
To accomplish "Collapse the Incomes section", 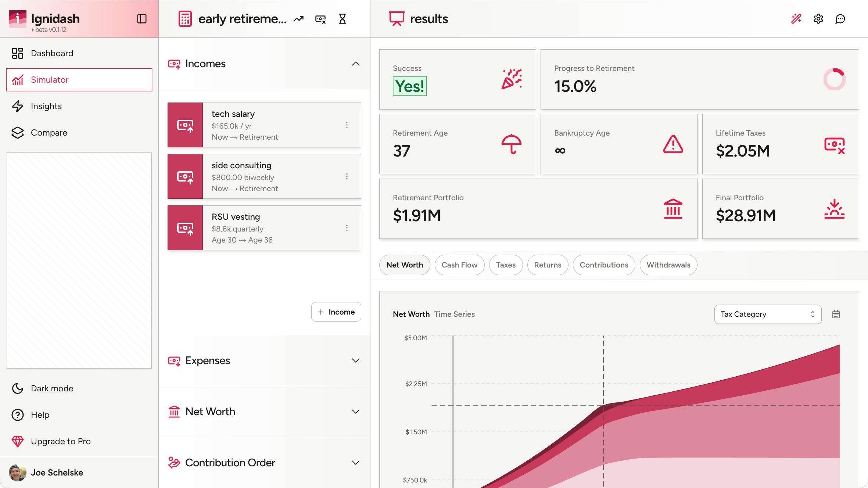I will pyautogui.click(x=355, y=64).
